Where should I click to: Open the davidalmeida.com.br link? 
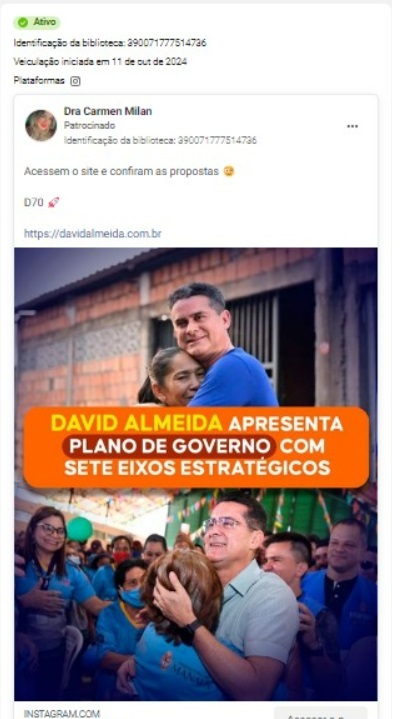(x=93, y=233)
